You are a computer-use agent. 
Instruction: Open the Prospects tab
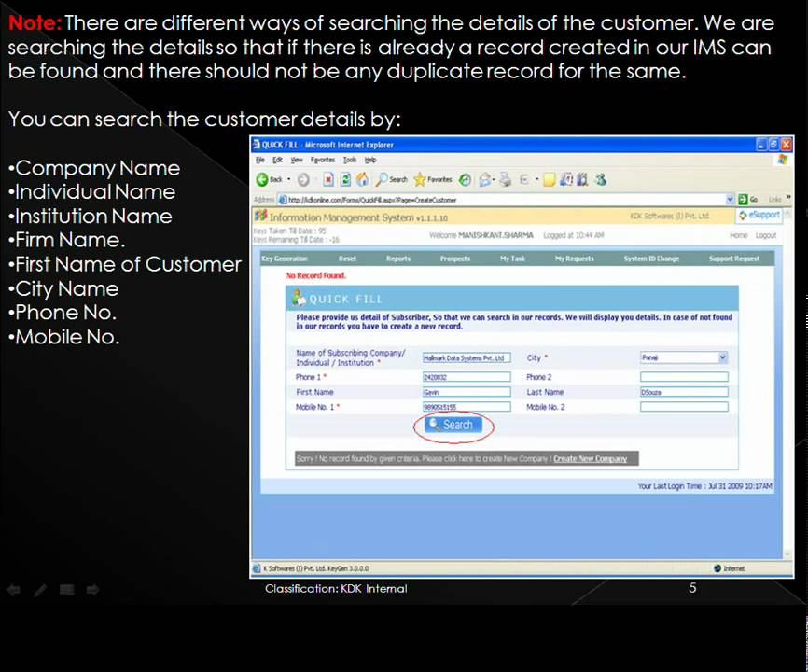455,259
